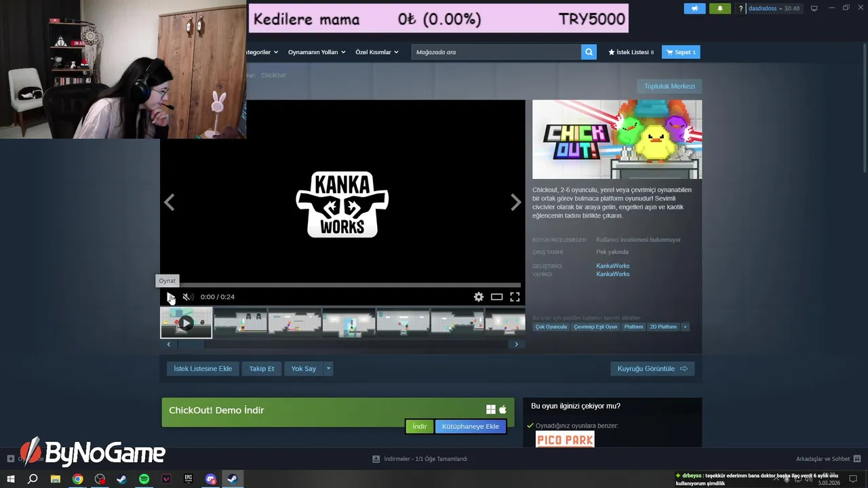Click the green İndir demo button

click(x=420, y=426)
